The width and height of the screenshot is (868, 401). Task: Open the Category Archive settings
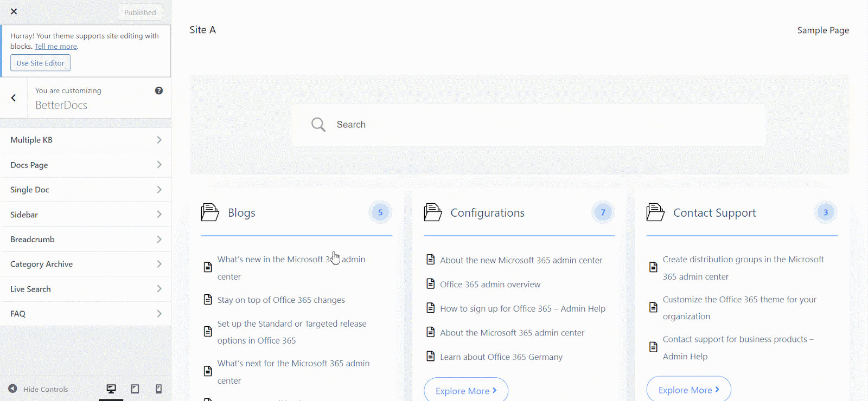(86, 264)
